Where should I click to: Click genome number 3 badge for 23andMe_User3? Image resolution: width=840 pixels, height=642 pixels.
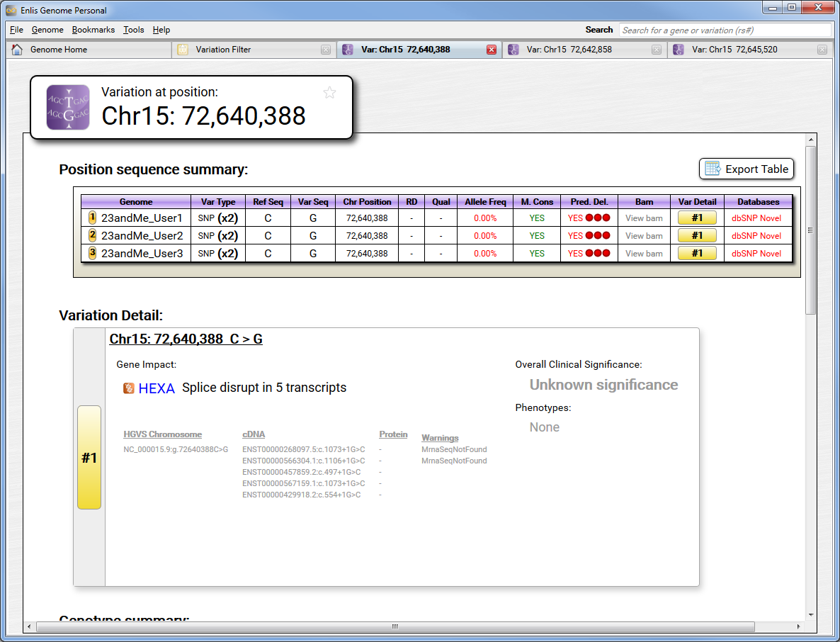(92, 253)
